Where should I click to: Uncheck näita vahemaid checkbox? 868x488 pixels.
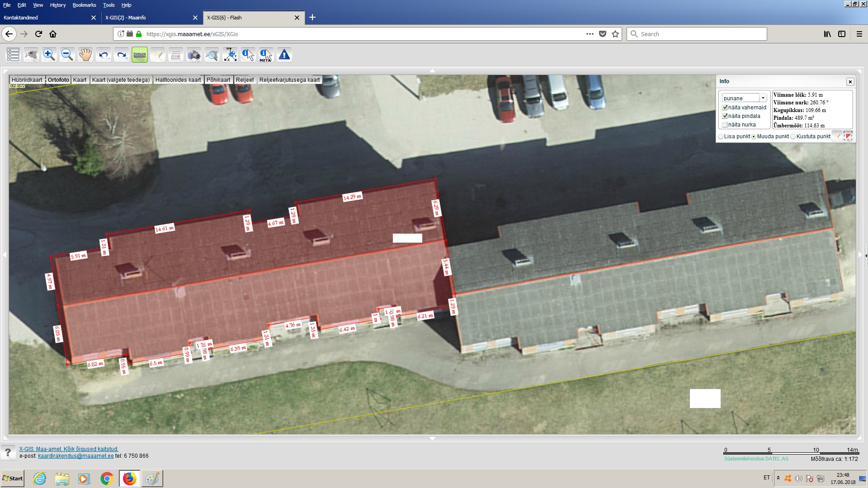(725, 108)
